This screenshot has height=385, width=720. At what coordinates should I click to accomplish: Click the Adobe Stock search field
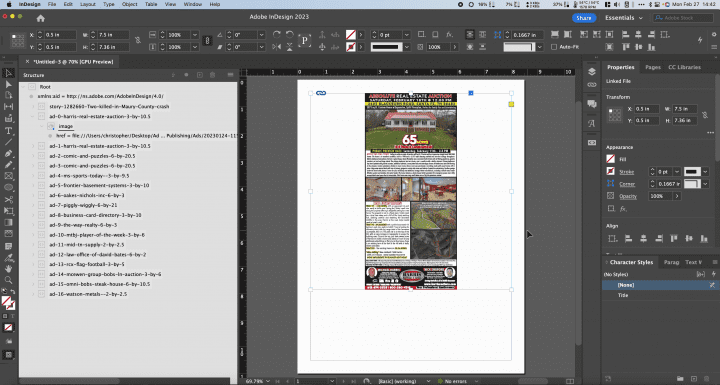[683, 18]
